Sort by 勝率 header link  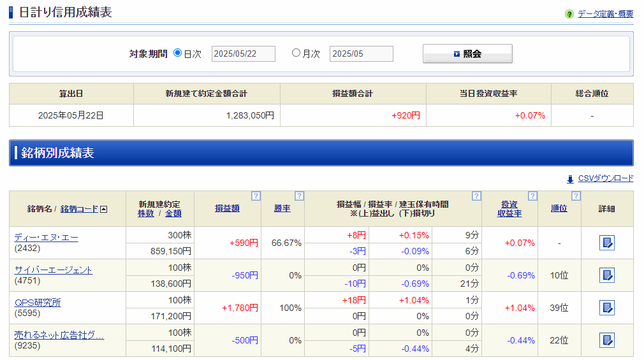[x=282, y=208]
